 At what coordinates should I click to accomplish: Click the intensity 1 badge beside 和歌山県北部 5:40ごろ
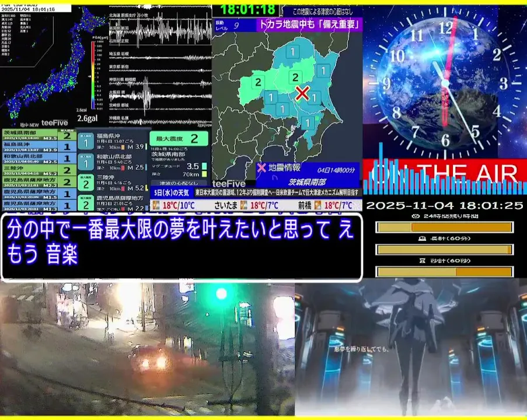[86, 162]
